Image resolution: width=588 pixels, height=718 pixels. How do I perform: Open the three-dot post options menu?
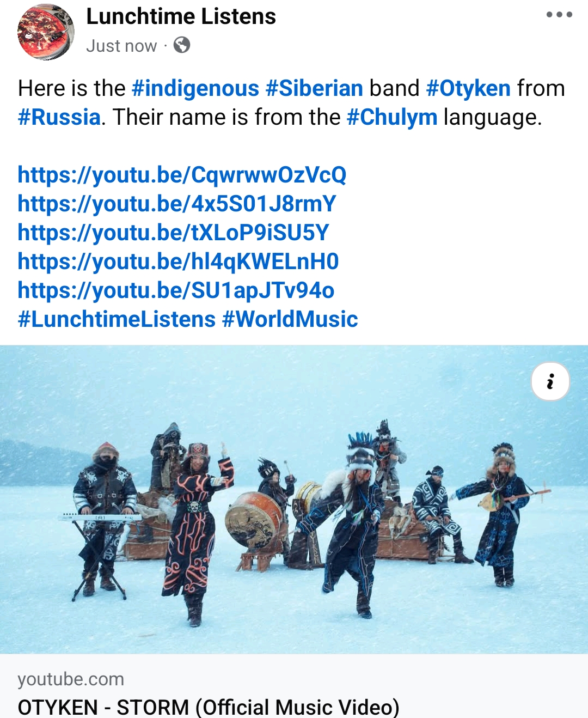[559, 15]
